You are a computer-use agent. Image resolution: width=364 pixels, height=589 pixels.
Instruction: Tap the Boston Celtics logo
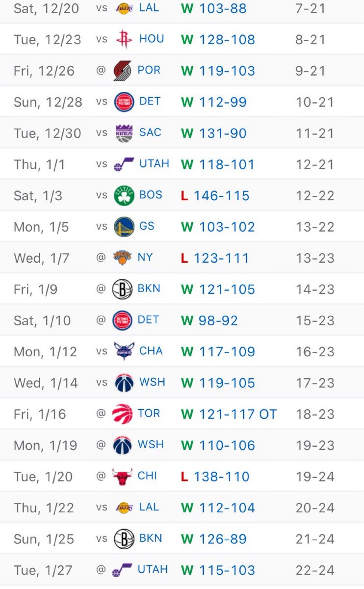(x=124, y=195)
